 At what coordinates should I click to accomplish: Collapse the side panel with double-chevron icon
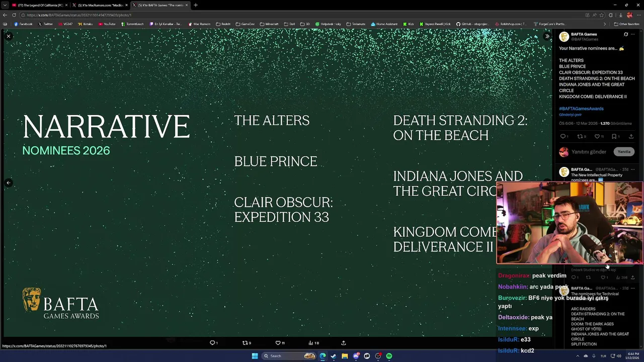[547, 36]
